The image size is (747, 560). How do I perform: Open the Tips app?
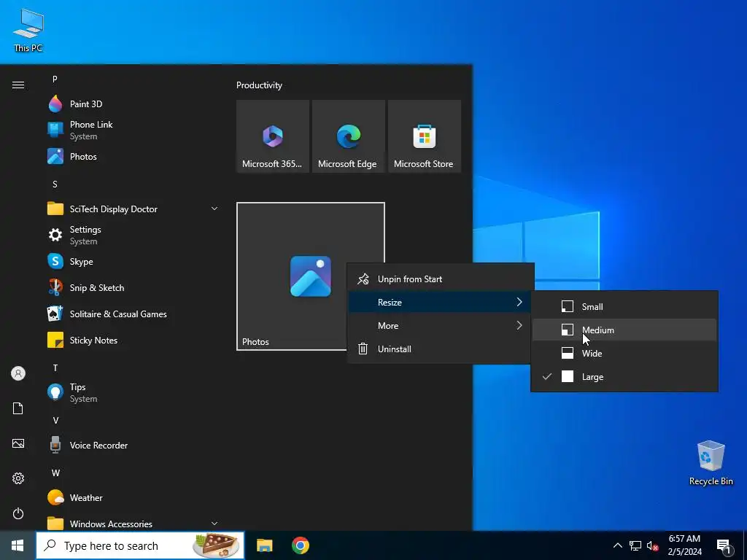click(133, 392)
